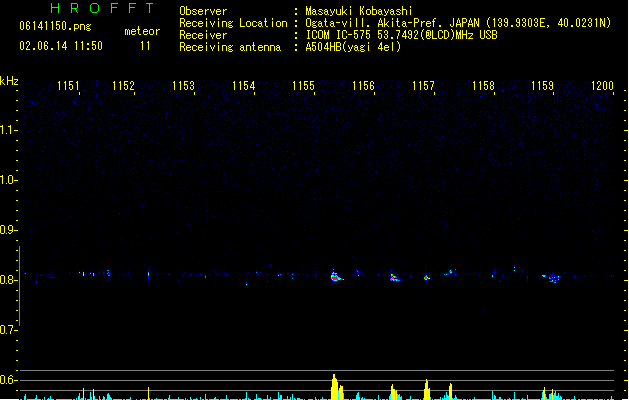Click the yellow power peak at 1157

point(427,390)
